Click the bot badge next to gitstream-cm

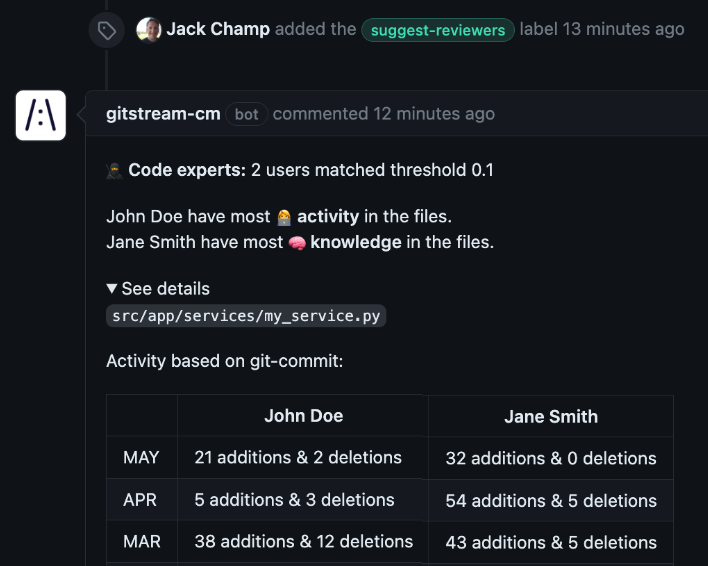click(247, 114)
